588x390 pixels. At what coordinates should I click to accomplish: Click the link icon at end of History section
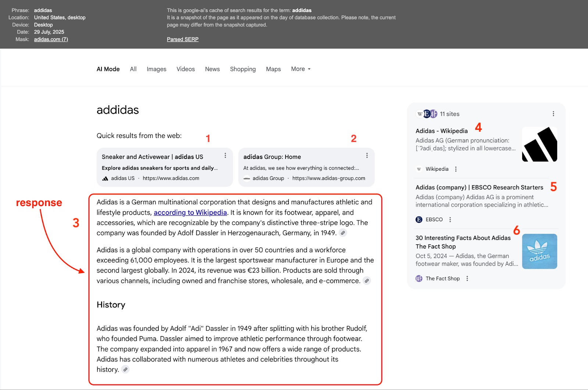[x=125, y=369]
